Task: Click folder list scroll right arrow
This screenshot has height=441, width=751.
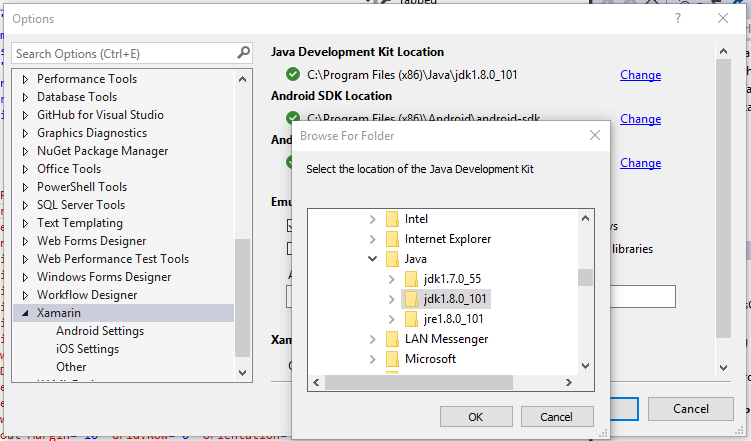Action: click(x=569, y=382)
